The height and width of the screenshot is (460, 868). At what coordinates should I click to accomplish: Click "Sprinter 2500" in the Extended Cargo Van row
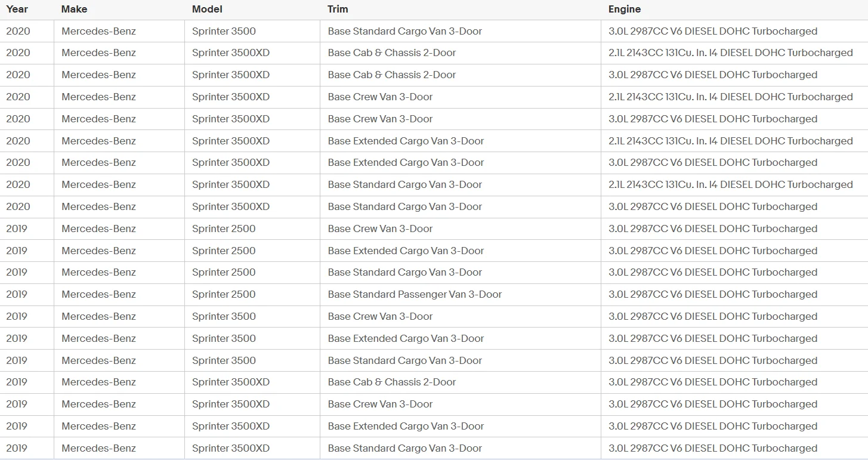[x=224, y=251]
